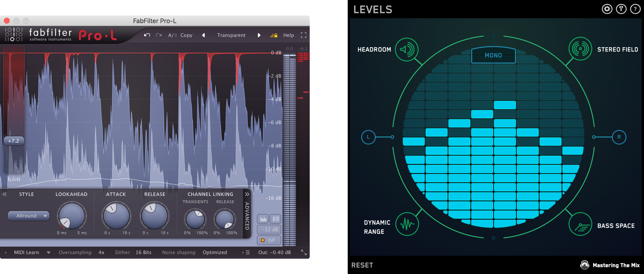Select the Stereo Field icon
This screenshot has height=274, width=644.
click(x=580, y=49)
